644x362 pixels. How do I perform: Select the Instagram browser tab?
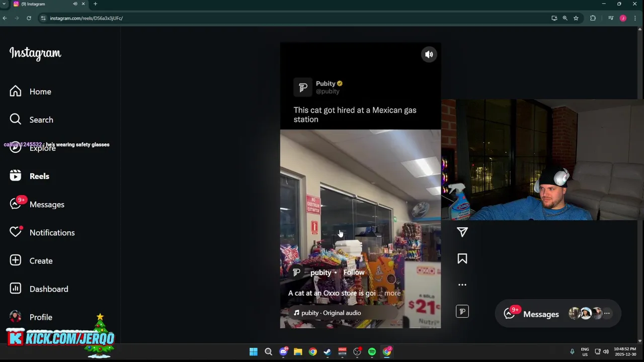(49, 4)
